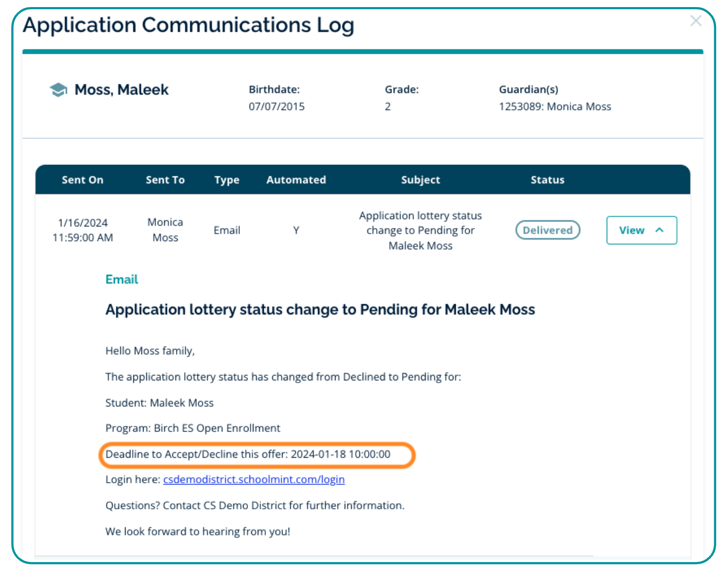Click the teal Email section heading
Image resolution: width=728 pixels, height=567 pixels.
tap(122, 280)
